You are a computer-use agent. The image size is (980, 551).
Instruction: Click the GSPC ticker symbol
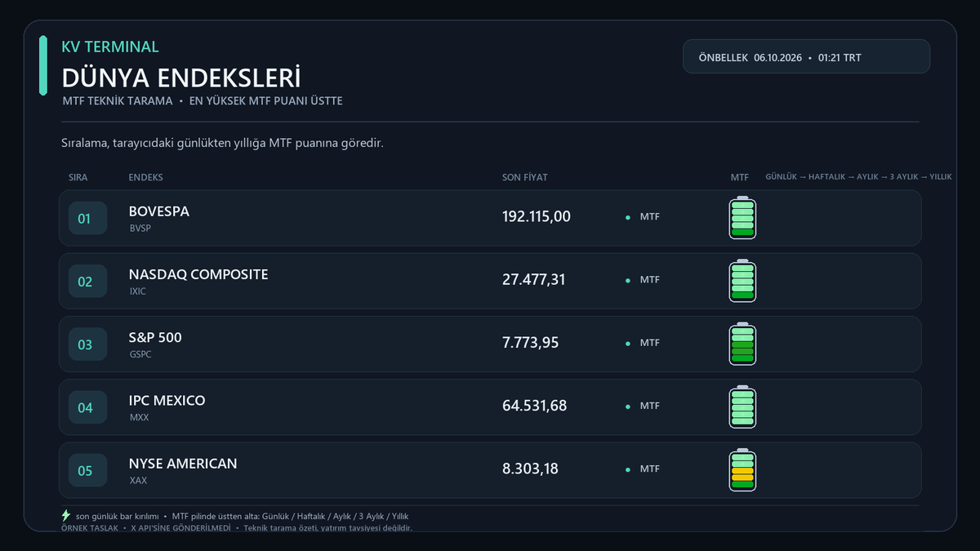click(x=140, y=354)
